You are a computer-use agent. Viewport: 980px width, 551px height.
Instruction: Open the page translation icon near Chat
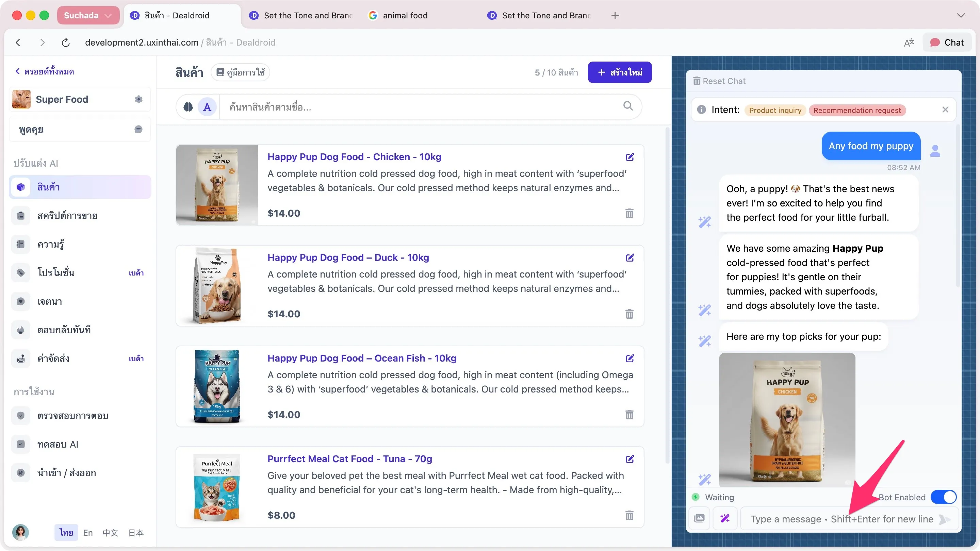pos(909,42)
